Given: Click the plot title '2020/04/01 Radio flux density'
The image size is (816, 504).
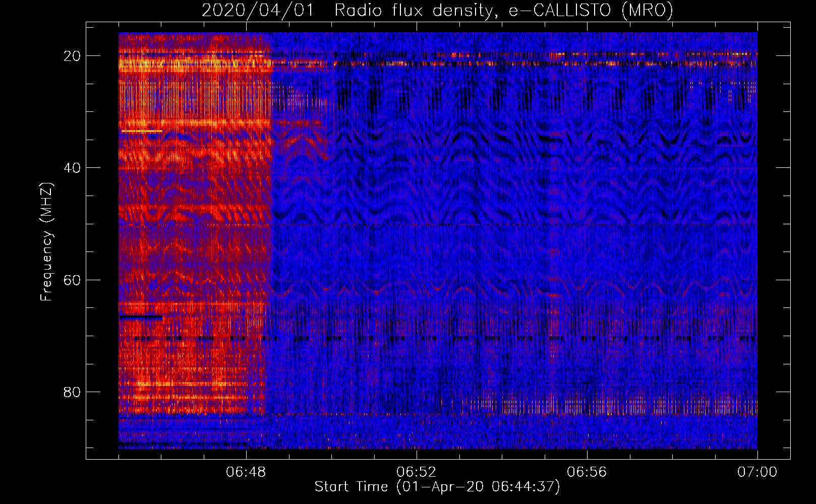Looking at the screenshot, I should (x=437, y=10).
